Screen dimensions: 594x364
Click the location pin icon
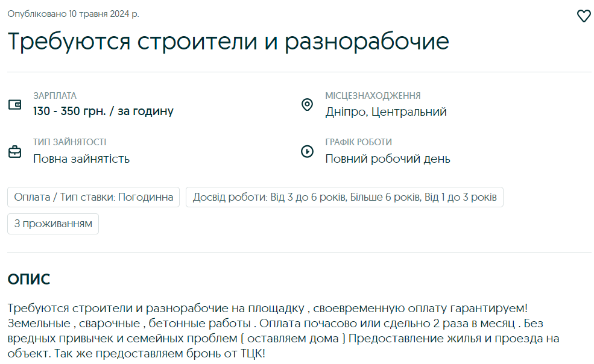point(307,105)
